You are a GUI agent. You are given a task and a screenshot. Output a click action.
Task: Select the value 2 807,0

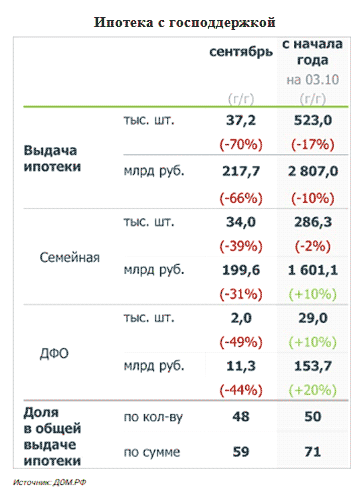point(313,171)
